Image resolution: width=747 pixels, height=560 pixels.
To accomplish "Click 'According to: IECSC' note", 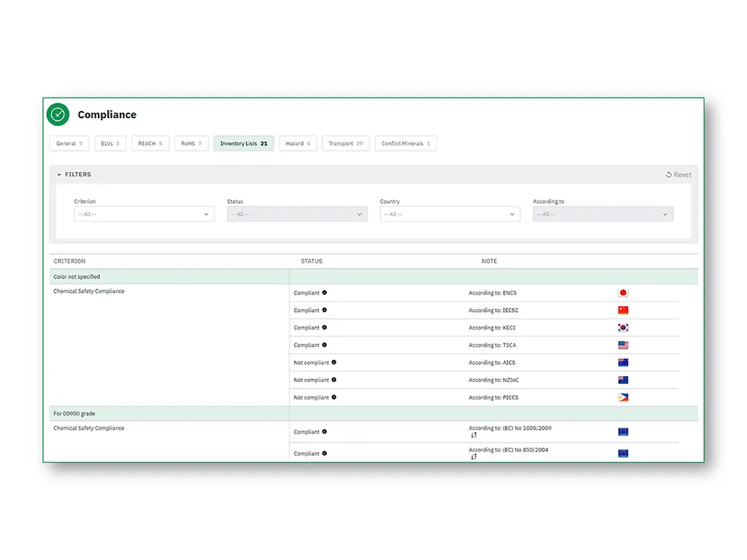I will click(494, 310).
